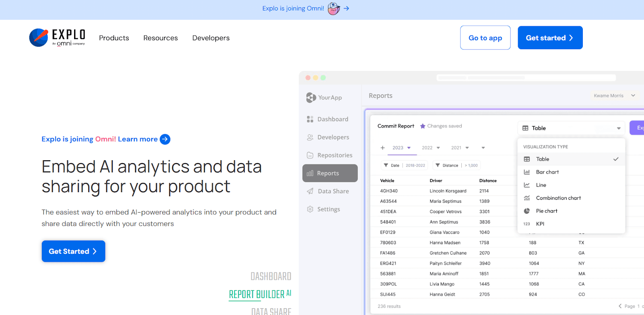Open the extra tabs dropdown arrow after 2021

[x=483, y=148]
